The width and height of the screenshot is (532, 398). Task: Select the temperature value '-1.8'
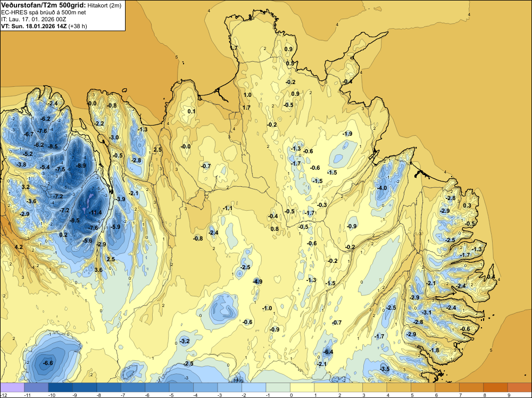pyautogui.click(x=434, y=350)
